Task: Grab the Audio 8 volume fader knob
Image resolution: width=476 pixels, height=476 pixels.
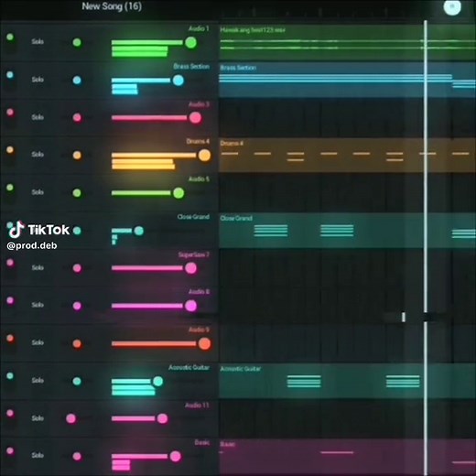Action: pos(191,306)
